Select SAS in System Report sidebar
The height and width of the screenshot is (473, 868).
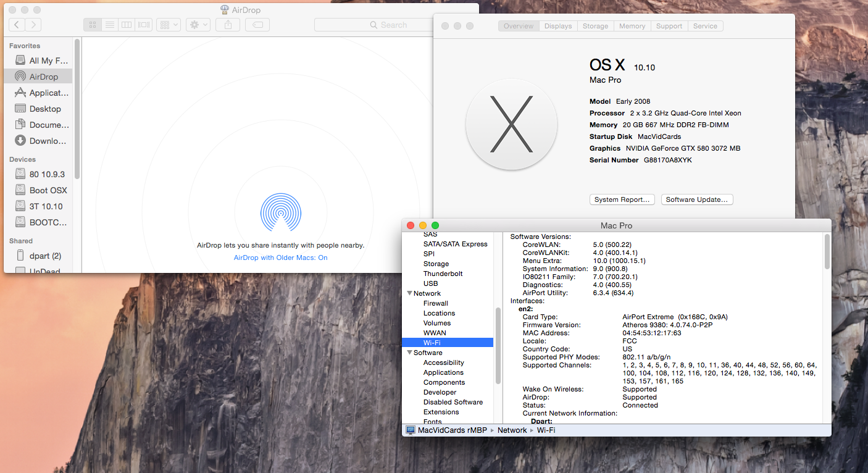point(430,235)
